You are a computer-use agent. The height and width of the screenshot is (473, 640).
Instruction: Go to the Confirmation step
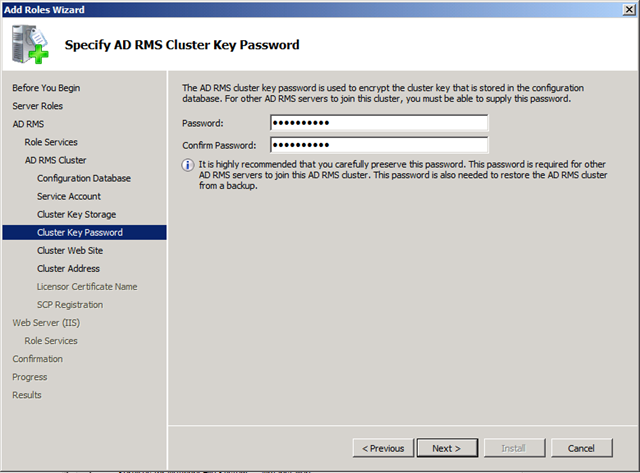tap(38, 359)
